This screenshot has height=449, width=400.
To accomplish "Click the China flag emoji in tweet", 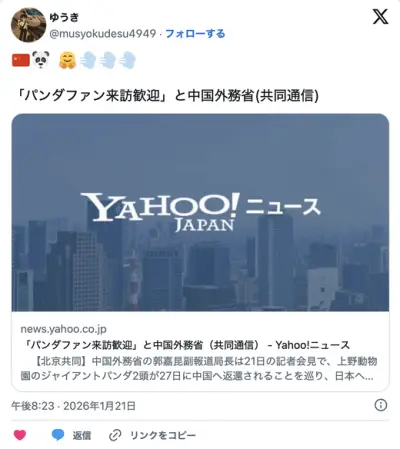I will pyautogui.click(x=21, y=61).
